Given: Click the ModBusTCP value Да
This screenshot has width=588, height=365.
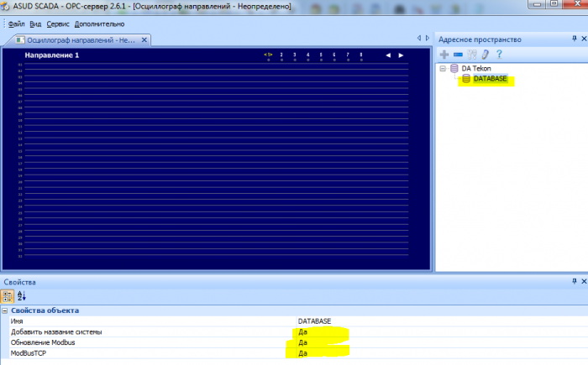Looking at the screenshot, I should [x=302, y=353].
